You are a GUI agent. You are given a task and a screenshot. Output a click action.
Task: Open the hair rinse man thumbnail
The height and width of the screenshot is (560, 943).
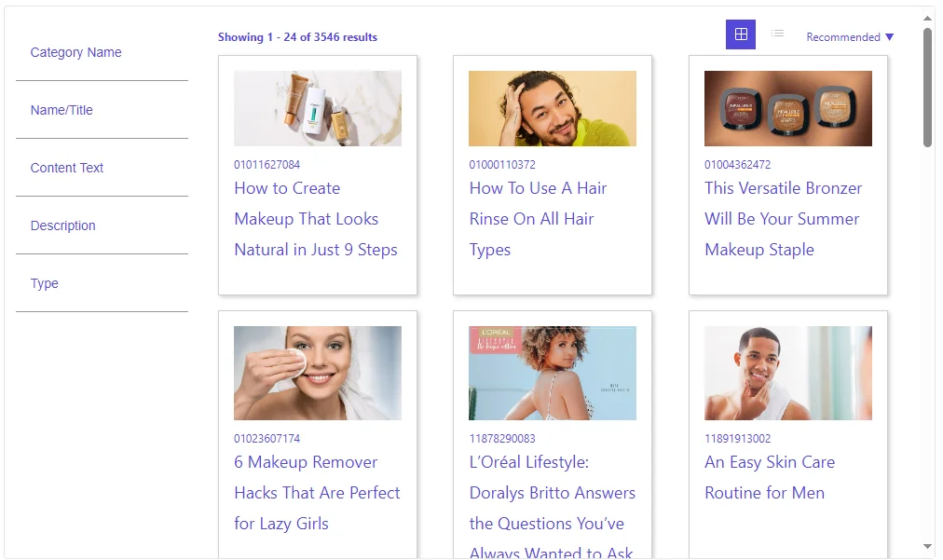(x=552, y=108)
